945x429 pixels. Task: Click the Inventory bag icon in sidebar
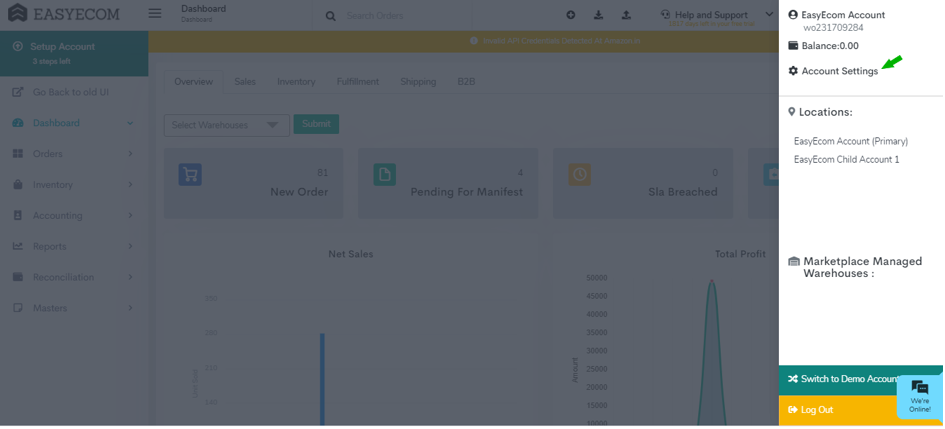coord(17,184)
